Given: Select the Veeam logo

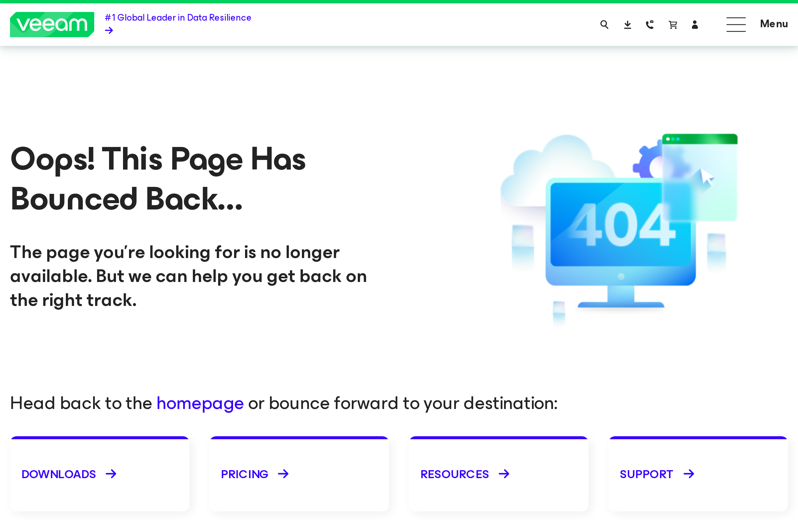Looking at the screenshot, I should (52, 24).
